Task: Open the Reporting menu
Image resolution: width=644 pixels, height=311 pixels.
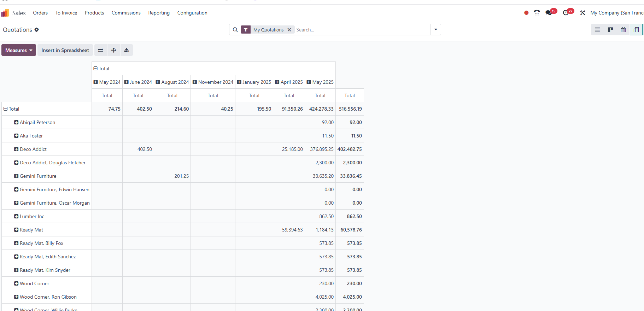Action: pyautogui.click(x=159, y=13)
